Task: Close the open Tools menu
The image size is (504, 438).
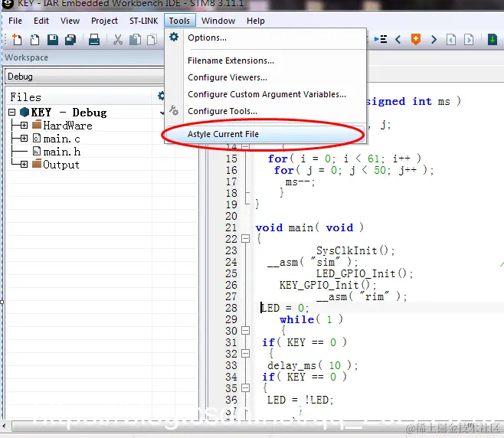Action: [179, 21]
